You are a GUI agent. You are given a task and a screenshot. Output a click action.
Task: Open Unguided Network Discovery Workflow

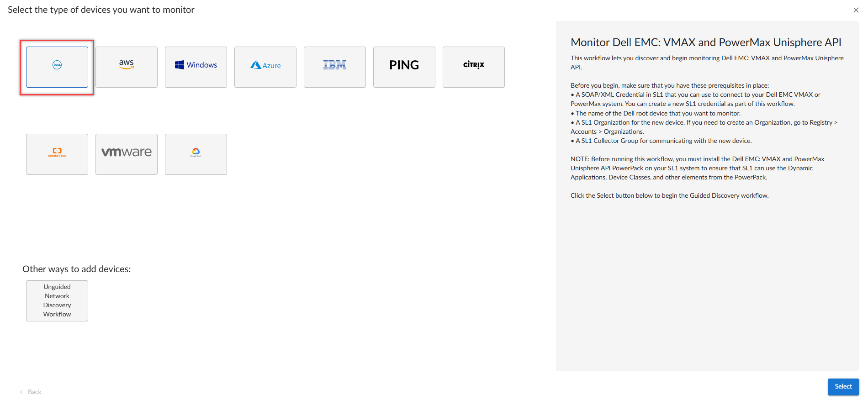(57, 301)
